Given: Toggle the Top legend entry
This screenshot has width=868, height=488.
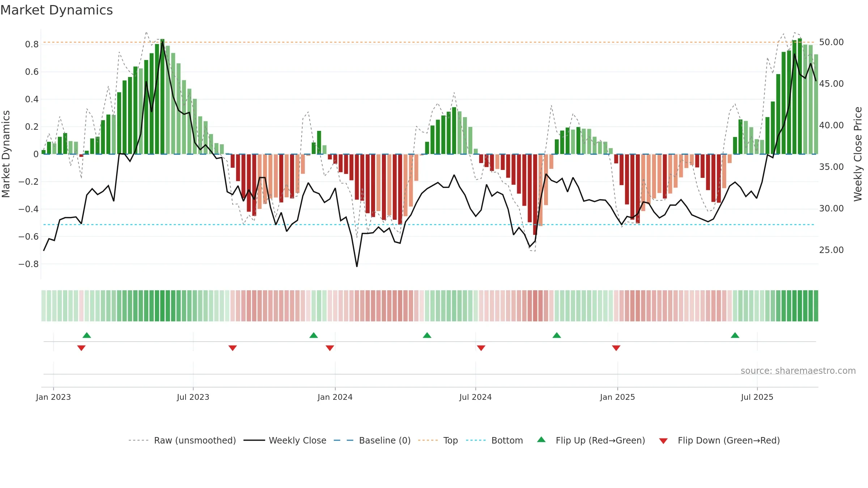Looking at the screenshot, I should coord(438,440).
